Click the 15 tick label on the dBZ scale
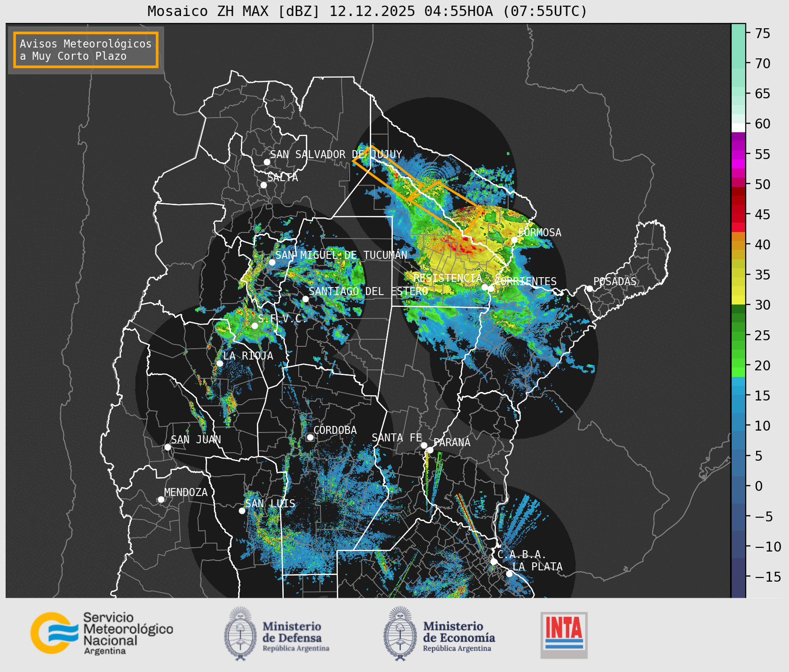This screenshot has width=789, height=672. (x=763, y=396)
